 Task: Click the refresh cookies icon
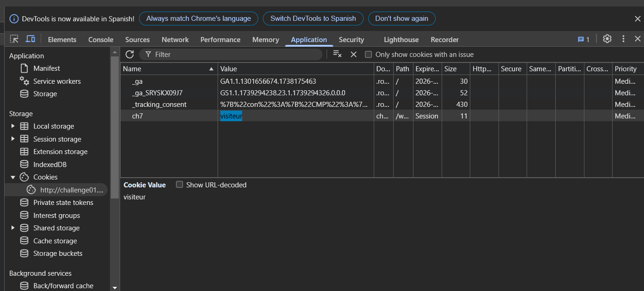coord(130,54)
